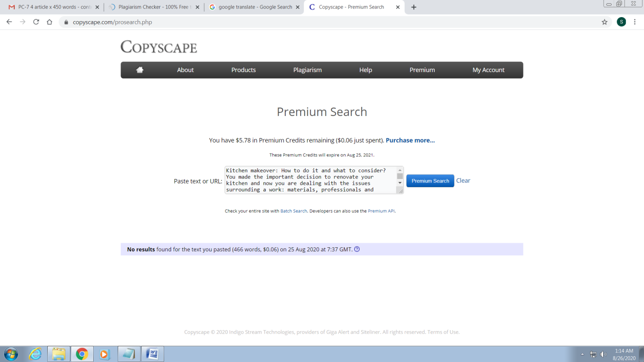Viewport: 644px width, 362px height.
Task: Close the google translate search tab
Action: click(297, 7)
